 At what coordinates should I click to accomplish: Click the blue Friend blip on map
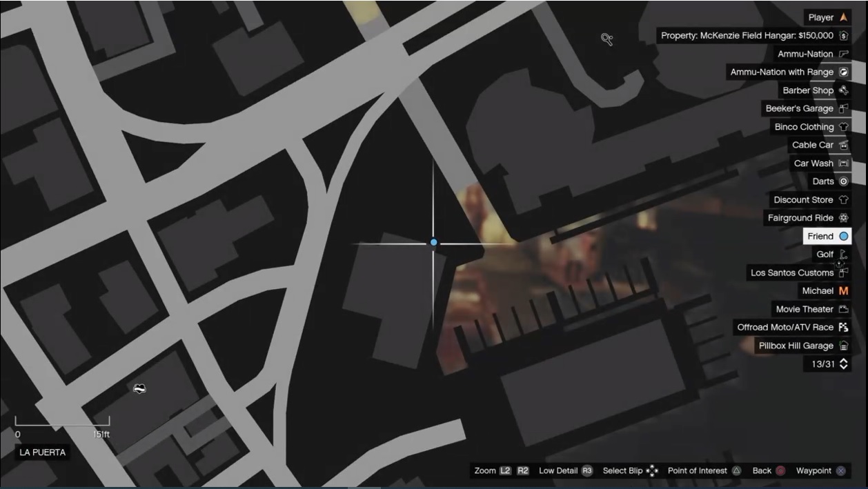pos(433,242)
